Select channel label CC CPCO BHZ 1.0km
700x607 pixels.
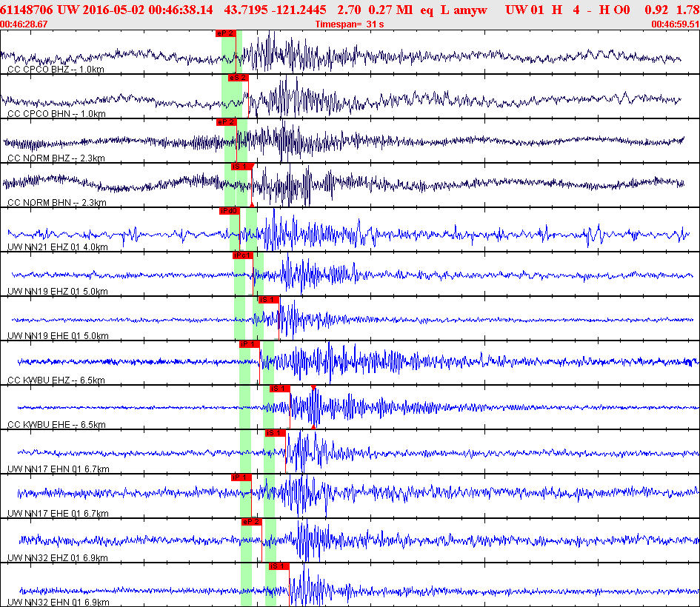pos(56,69)
